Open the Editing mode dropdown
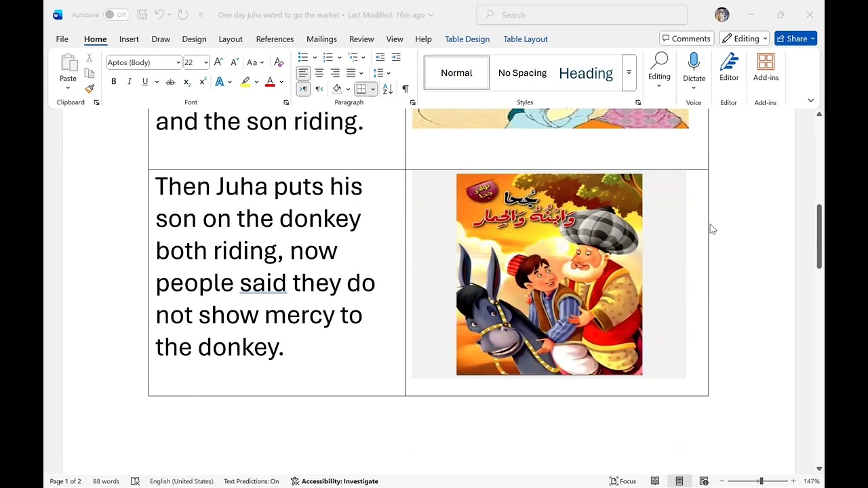Image resolution: width=868 pixels, height=488 pixels. pyautogui.click(x=745, y=39)
